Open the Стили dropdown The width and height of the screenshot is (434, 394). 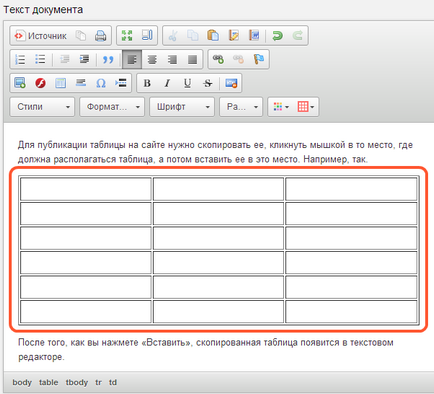(42, 107)
